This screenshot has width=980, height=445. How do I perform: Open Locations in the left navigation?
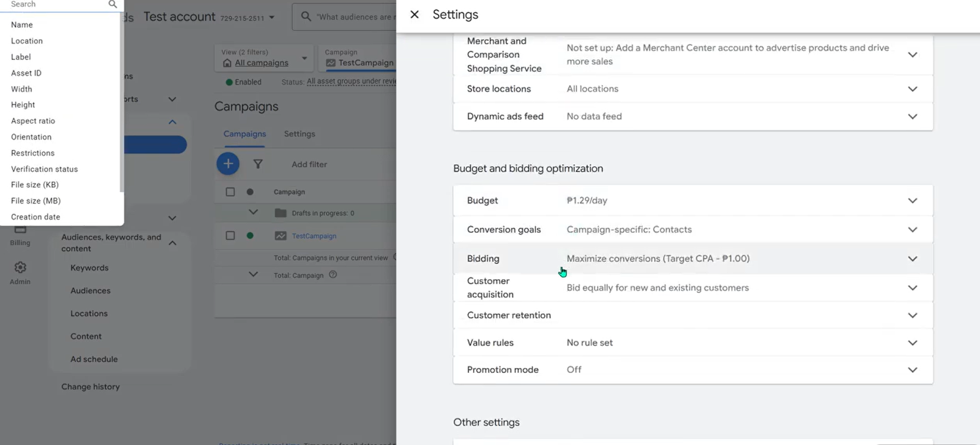pos(89,314)
